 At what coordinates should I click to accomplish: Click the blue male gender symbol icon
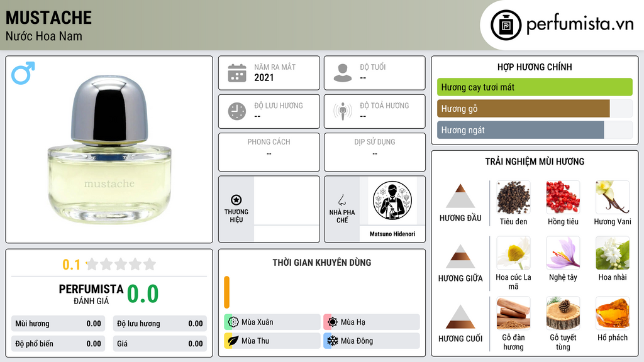23,73
